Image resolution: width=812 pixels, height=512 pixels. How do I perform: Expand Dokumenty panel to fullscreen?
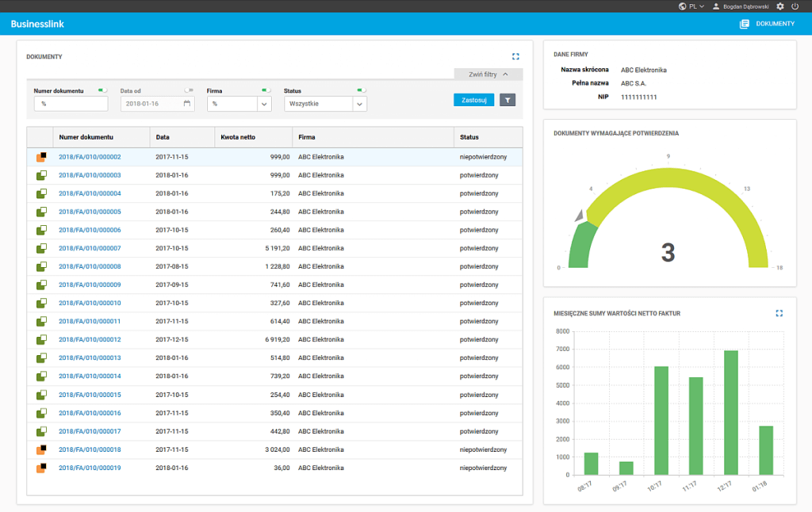tap(515, 56)
